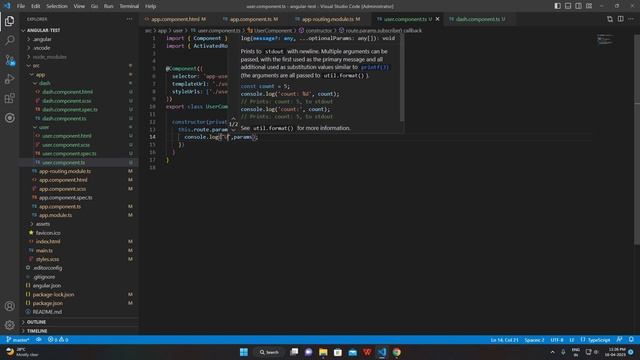Collapse the src folder
640x360 pixels.
[x=36, y=65]
